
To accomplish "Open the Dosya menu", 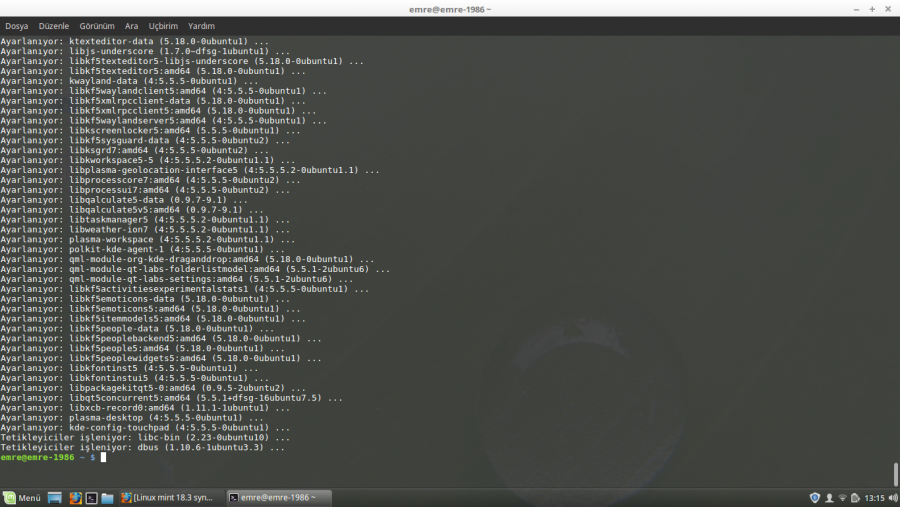I will [x=17, y=26].
